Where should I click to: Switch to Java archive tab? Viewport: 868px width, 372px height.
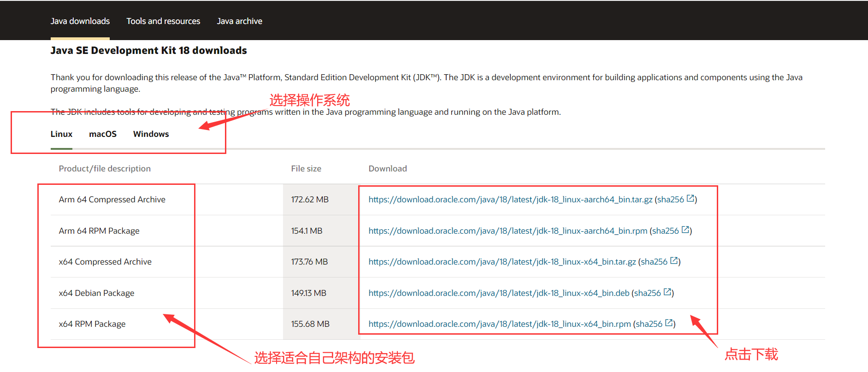[x=240, y=21]
